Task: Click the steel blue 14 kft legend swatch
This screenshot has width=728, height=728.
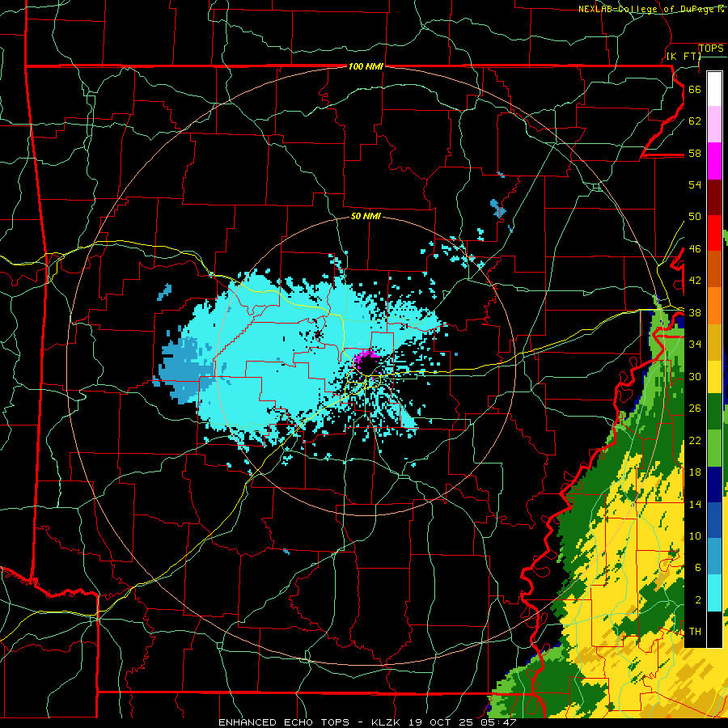Action: coord(714,557)
